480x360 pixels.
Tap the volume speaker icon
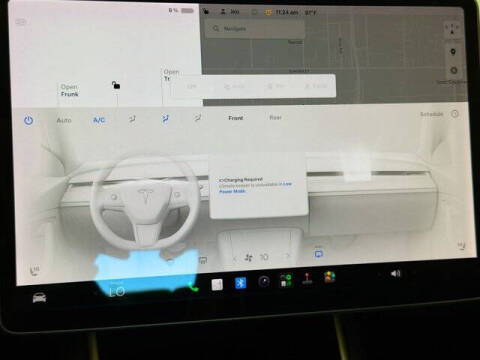395,274
